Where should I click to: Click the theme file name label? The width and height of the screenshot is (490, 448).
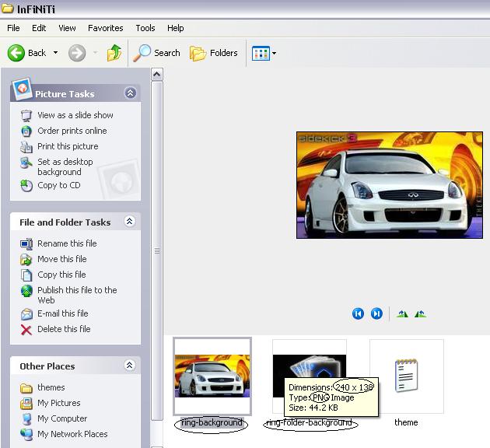pos(406,422)
